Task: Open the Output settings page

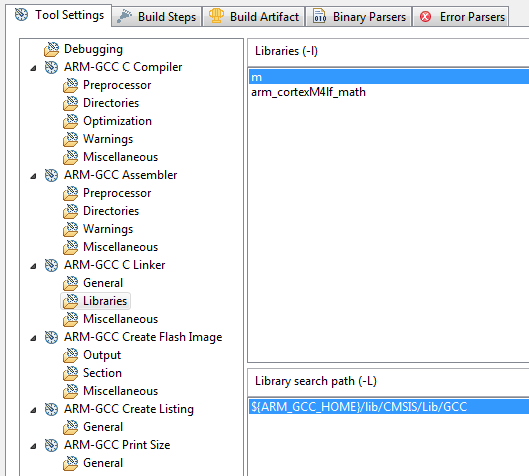Action: [x=102, y=355]
